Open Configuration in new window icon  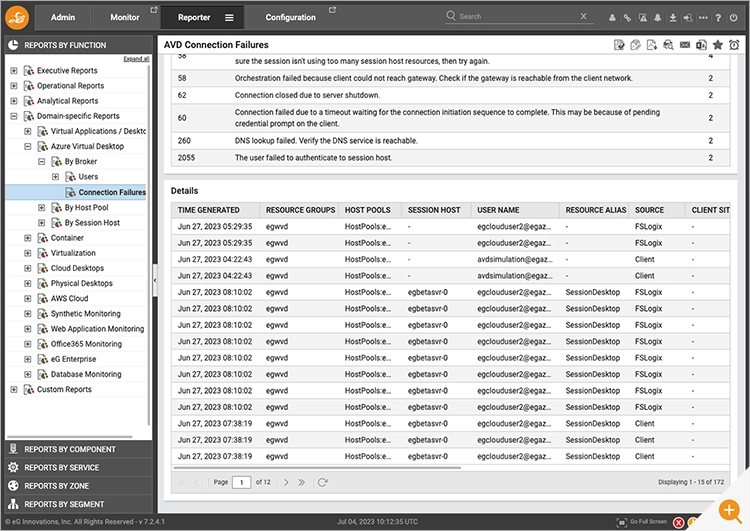pyautogui.click(x=332, y=10)
